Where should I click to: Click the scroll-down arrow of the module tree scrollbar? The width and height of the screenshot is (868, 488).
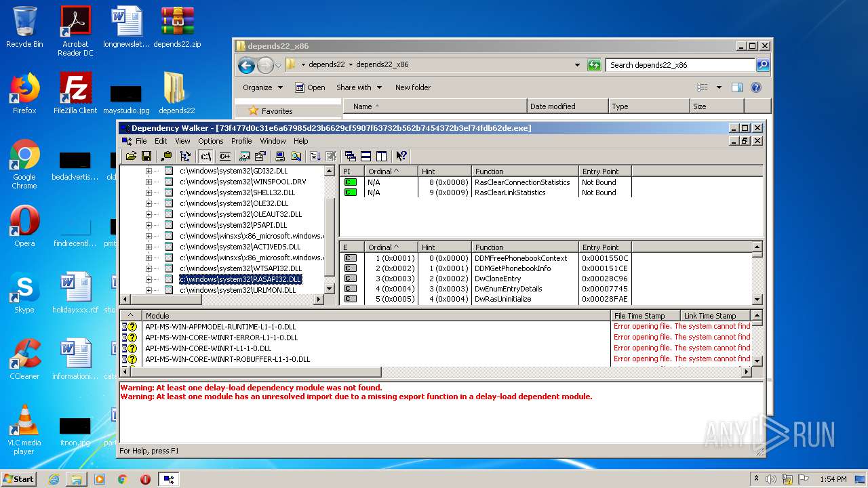click(330, 289)
